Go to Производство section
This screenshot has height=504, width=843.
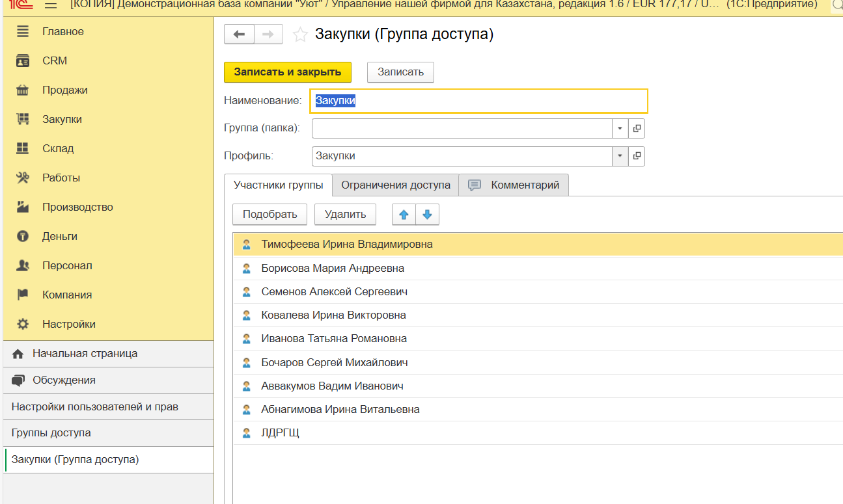77,207
